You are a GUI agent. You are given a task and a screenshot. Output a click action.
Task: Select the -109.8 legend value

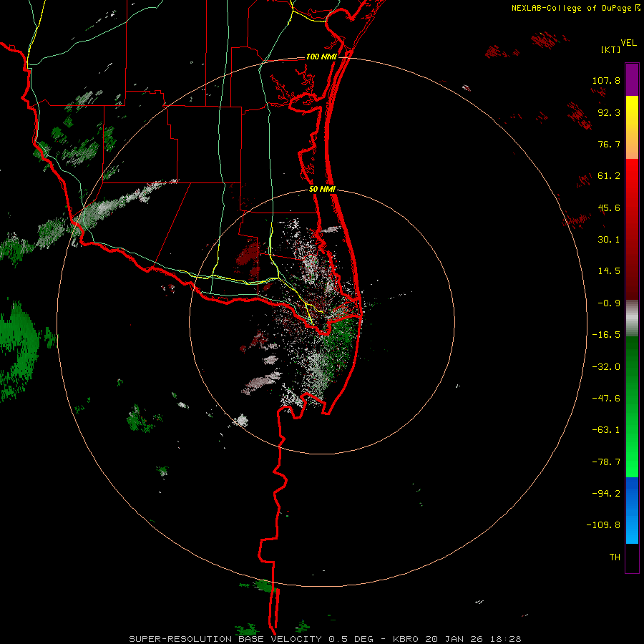603,525
